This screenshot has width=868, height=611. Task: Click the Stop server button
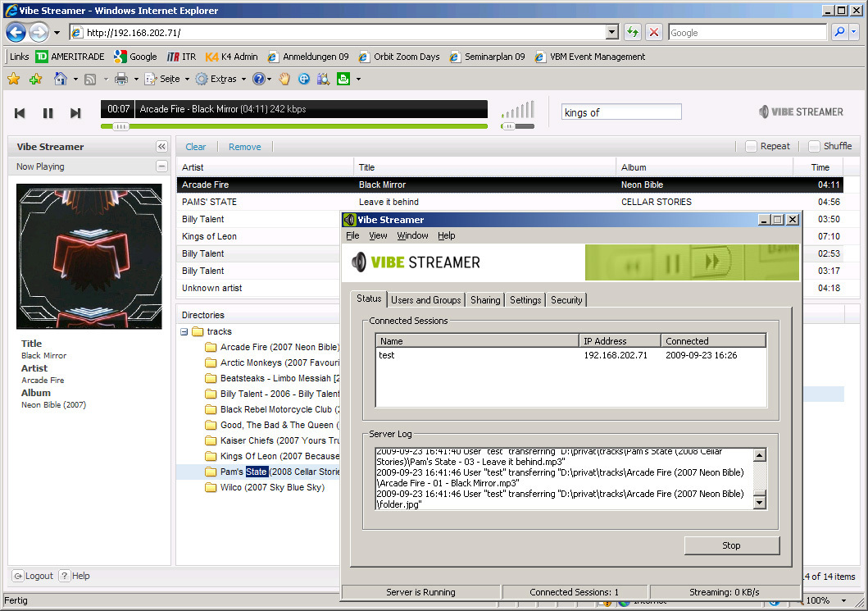[731, 545]
